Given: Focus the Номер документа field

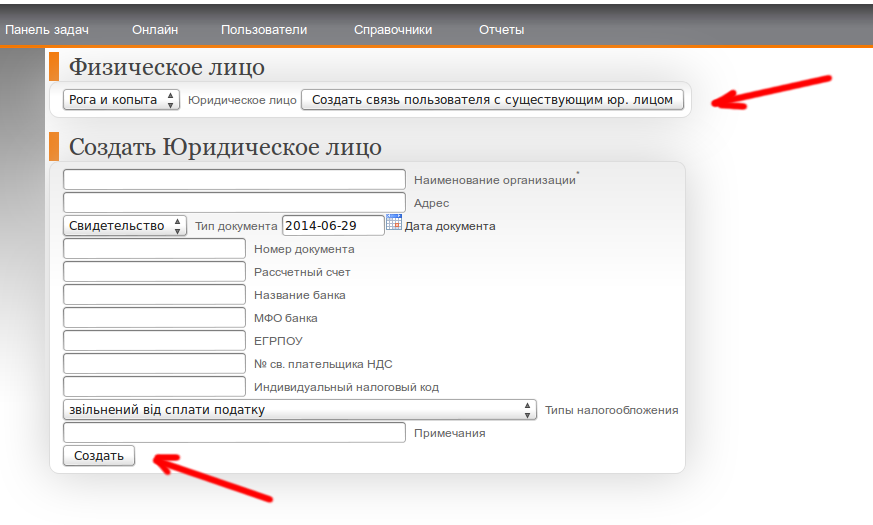Looking at the screenshot, I should coord(154,249).
